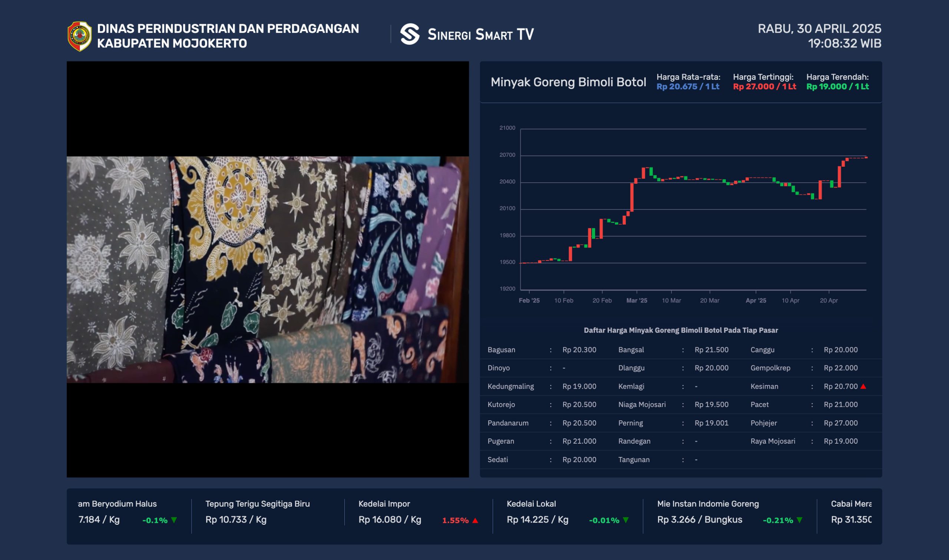The height and width of the screenshot is (560, 949).
Task: Click the red up arrow beside Kesiman price
Action: pyautogui.click(x=863, y=386)
